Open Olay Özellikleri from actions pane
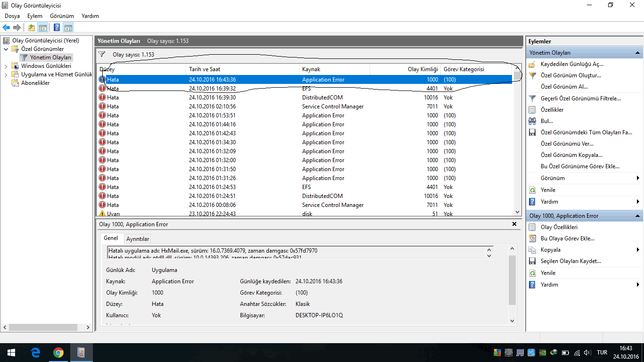644x362 pixels. click(559, 227)
